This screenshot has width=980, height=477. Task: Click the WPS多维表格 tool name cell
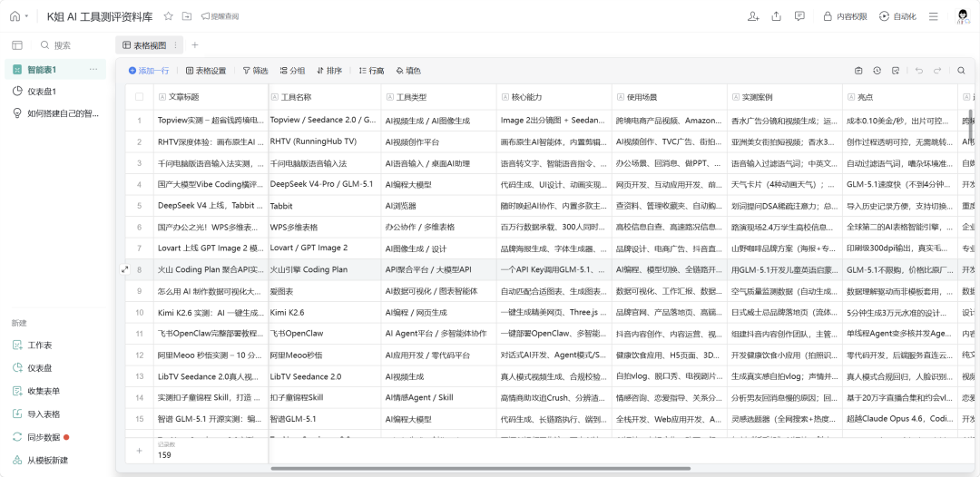pyautogui.click(x=324, y=227)
